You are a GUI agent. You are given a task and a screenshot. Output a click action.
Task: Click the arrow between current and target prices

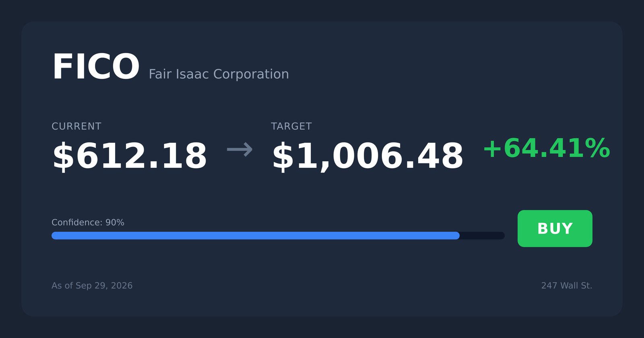(239, 150)
